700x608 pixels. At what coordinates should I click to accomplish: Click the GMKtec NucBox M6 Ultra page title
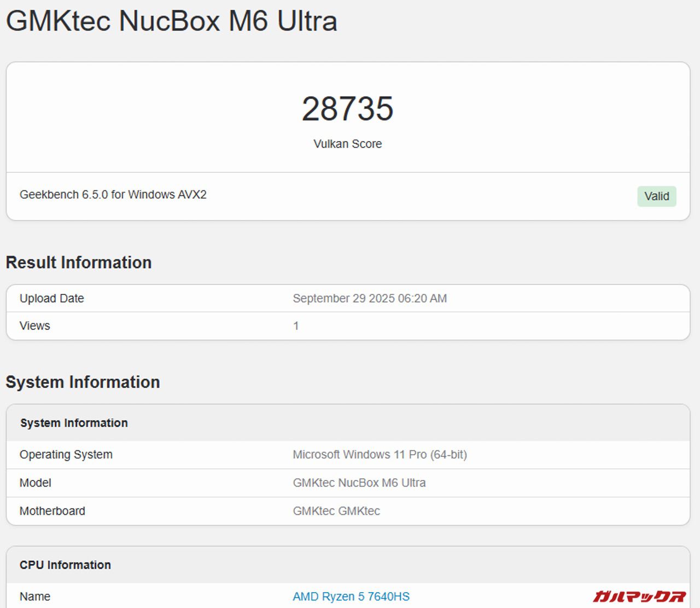pos(171,21)
